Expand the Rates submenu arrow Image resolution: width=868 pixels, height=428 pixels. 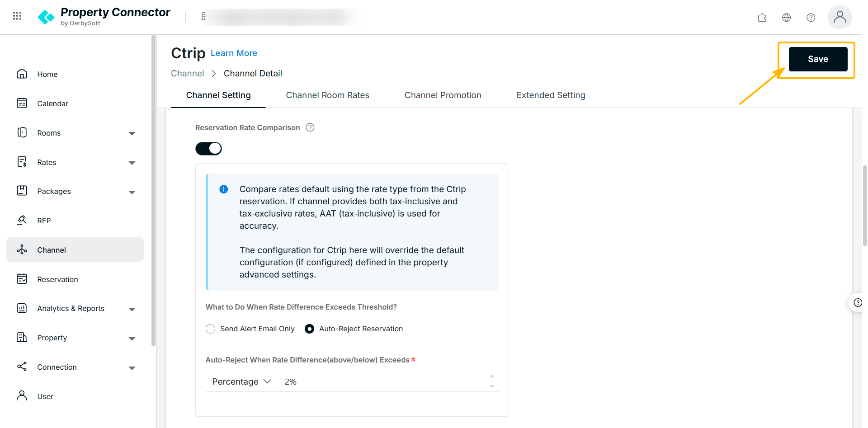(x=132, y=163)
